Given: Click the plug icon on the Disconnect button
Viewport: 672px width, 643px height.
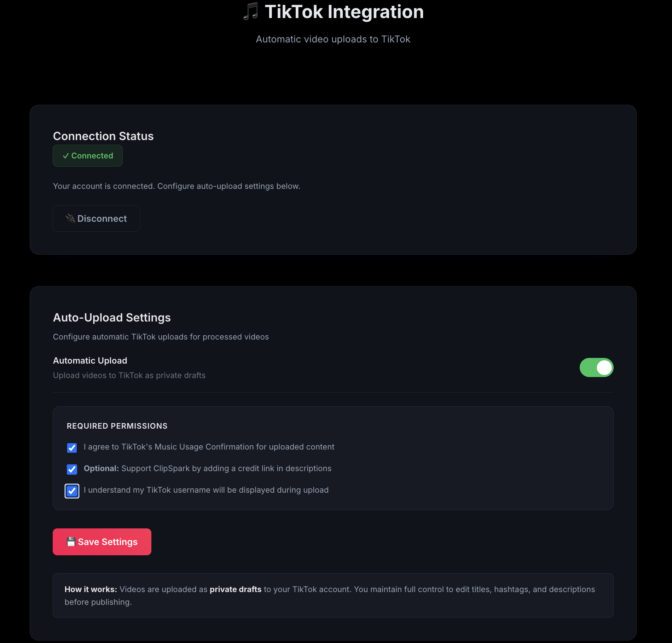Looking at the screenshot, I should [70, 219].
